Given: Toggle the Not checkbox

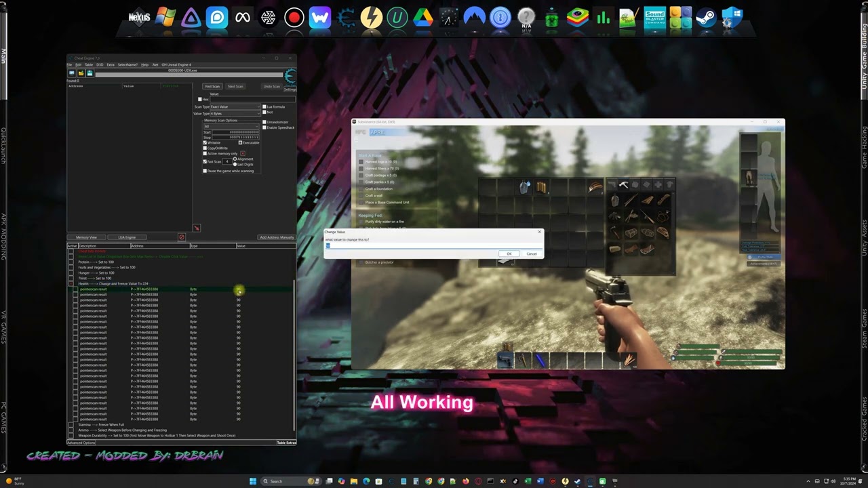Looking at the screenshot, I should 264,113.
